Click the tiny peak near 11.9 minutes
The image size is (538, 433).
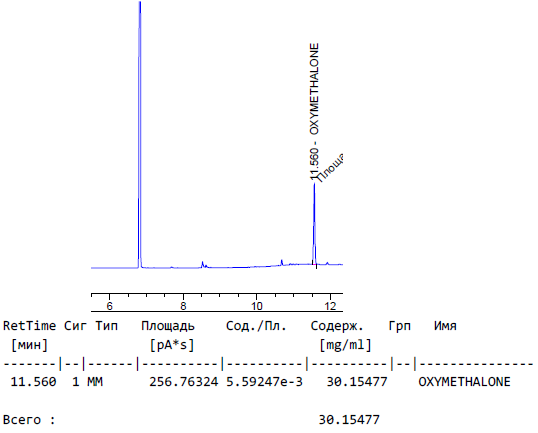(327, 263)
